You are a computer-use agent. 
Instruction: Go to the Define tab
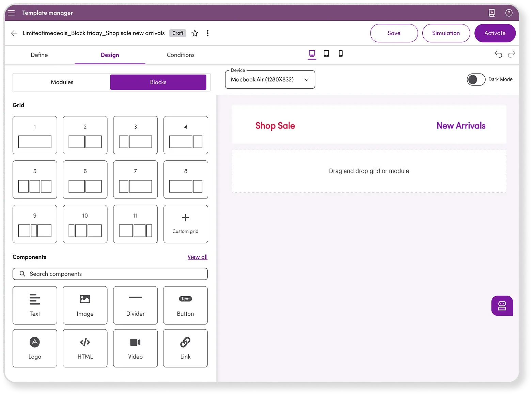[39, 55]
